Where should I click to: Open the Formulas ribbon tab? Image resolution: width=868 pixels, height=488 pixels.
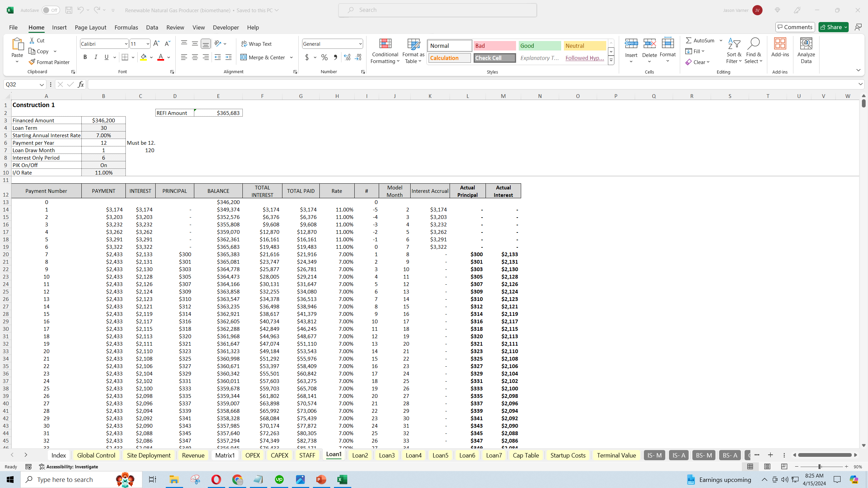(126, 27)
